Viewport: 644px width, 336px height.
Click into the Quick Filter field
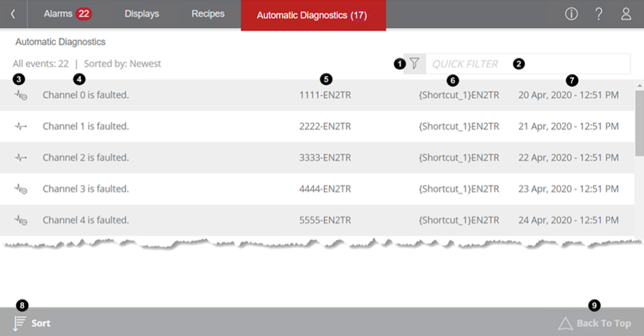click(527, 64)
